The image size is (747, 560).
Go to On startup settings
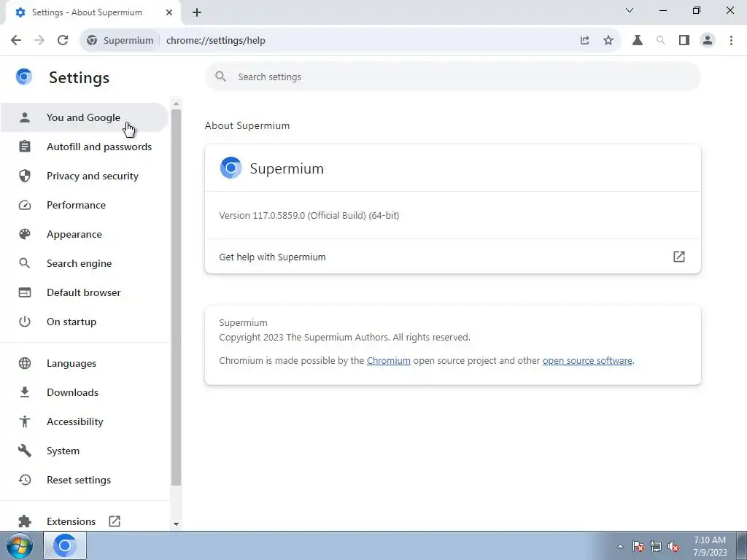pos(85,322)
